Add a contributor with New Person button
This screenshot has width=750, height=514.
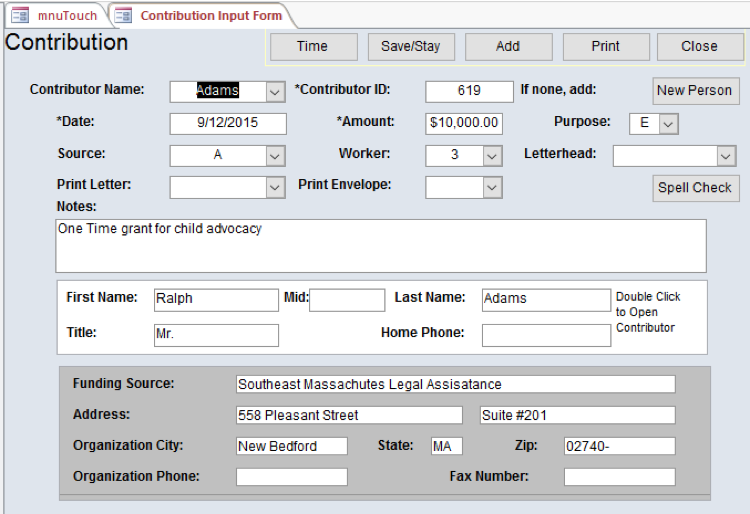(695, 90)
